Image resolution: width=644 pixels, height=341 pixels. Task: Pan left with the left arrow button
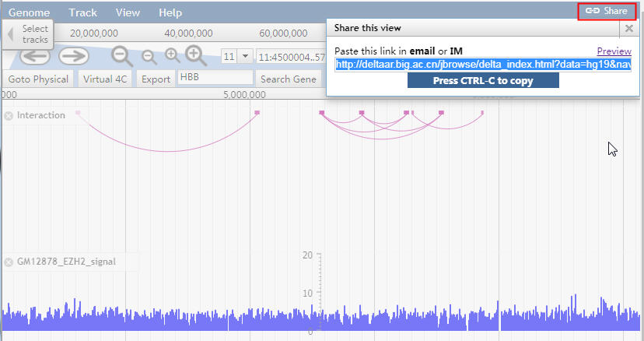pos(35,56)
